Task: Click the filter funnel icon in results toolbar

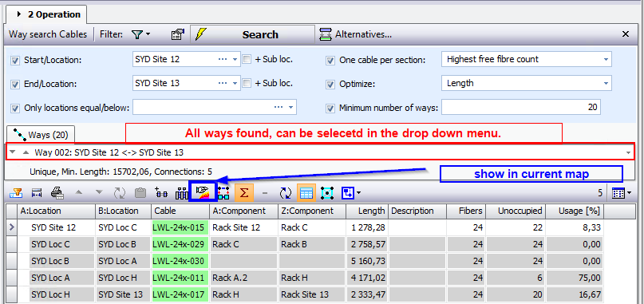Action: pyautogui.click(x=16, y=192)
